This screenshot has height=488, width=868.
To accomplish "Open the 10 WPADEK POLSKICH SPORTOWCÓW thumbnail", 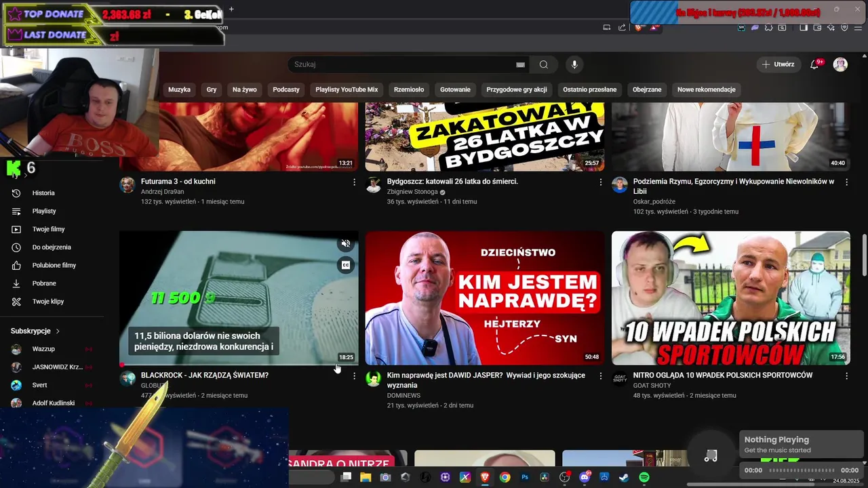I will click(731, 298).
